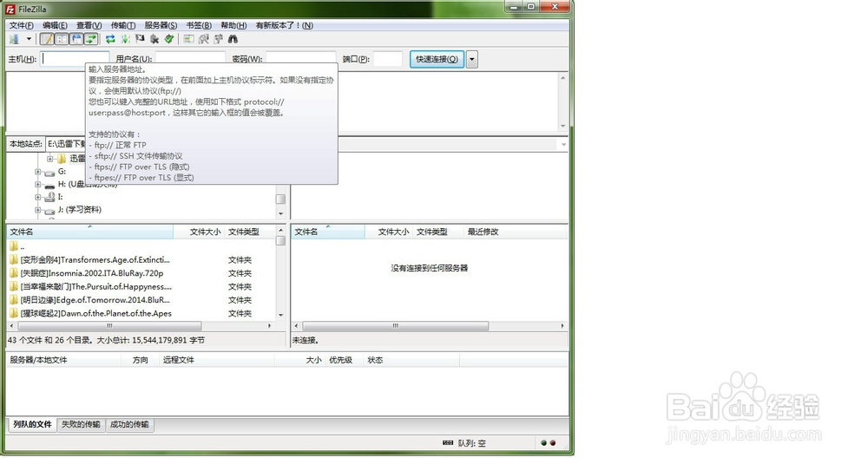Open the 有新版本了！(N) menu
The width and height of the screenshot is (868, 464).
pyautogui.click(x=284, y=25)
